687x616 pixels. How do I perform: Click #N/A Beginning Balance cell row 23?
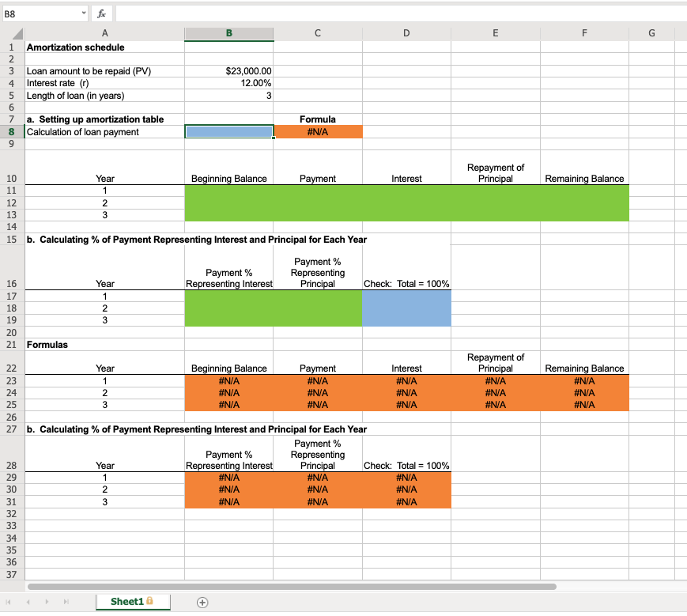pos(229,381)
